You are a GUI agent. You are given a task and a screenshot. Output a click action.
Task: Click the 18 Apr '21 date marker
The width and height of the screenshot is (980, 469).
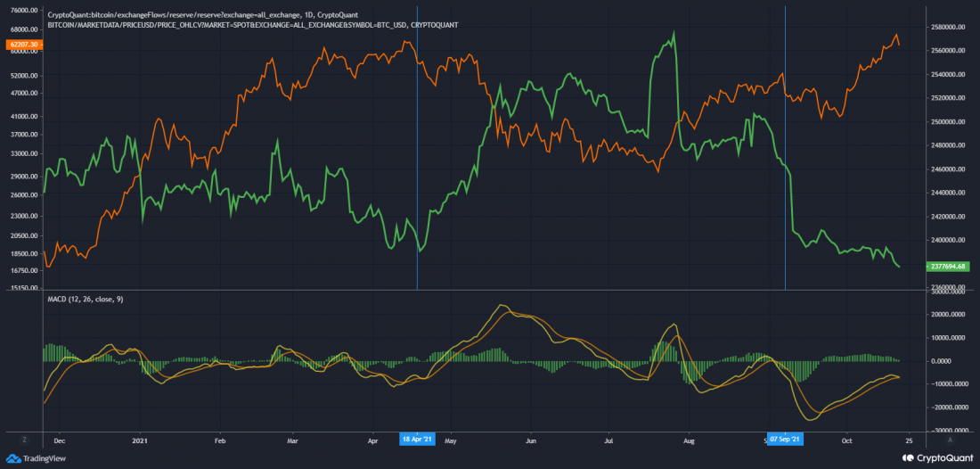point(418,440)
